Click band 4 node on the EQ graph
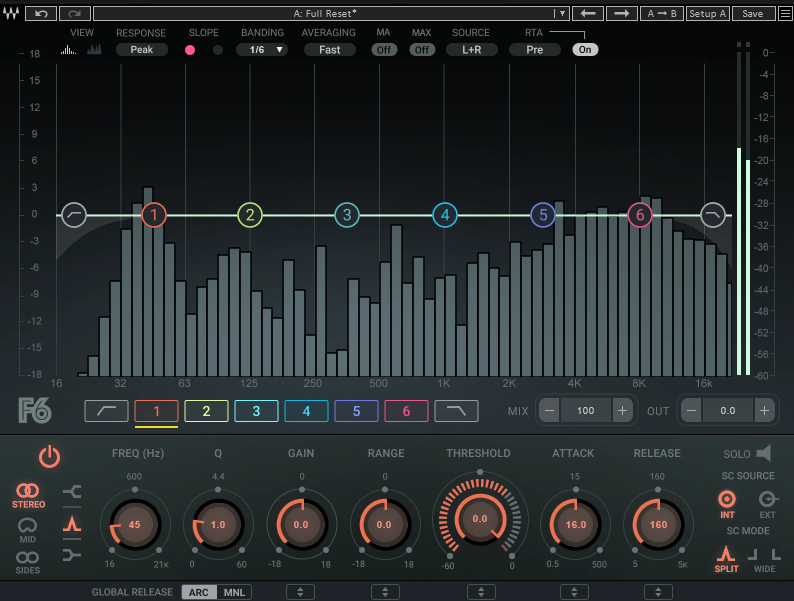Image resolution: width=794 pixels, height=601 pixels. pos(444,214)
